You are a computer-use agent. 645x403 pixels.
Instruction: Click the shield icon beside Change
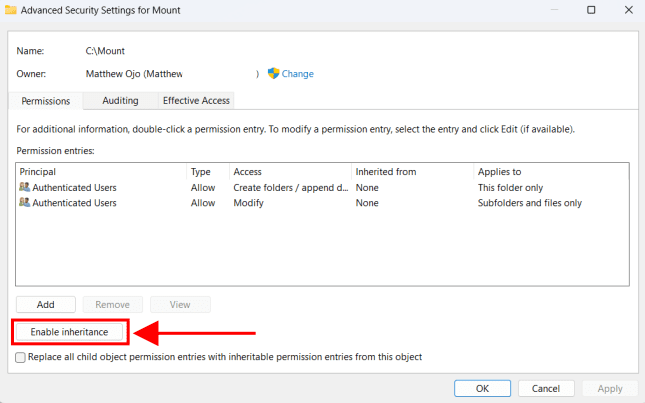pyautogui.click(x=273, y=73)
